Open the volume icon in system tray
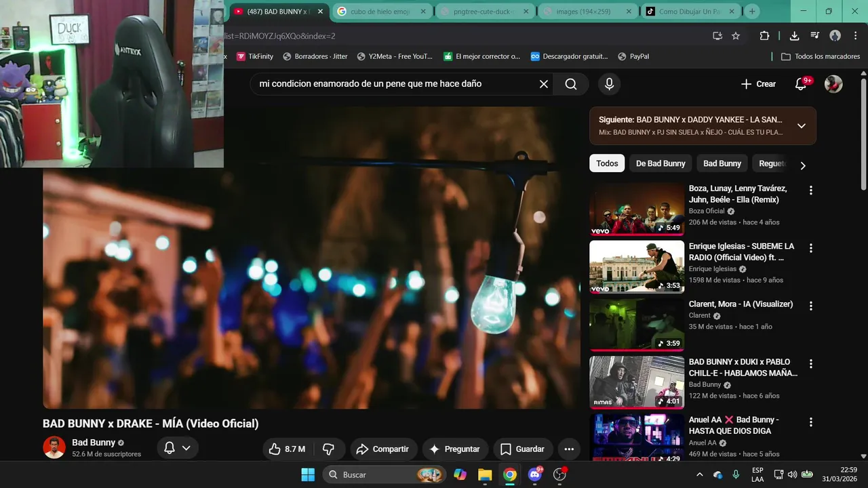Image resolution: width=868 pixels, height=488 pixels. [792, 474]
